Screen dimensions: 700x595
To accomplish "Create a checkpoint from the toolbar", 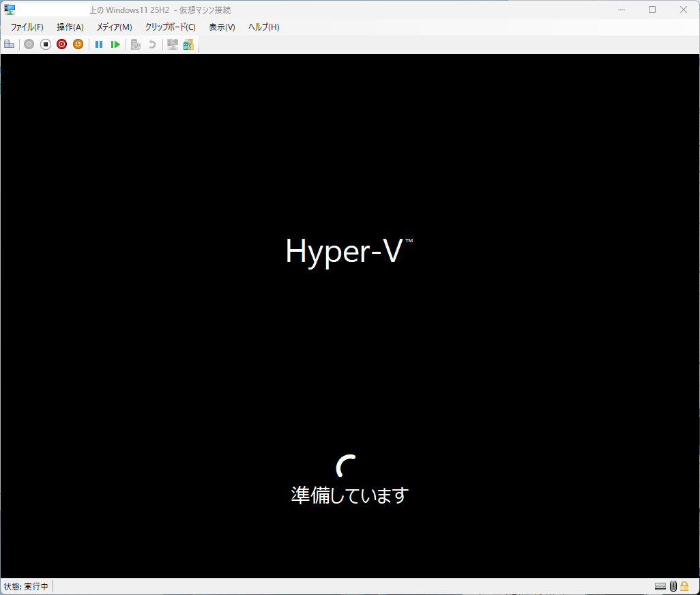I will point(136,44).
